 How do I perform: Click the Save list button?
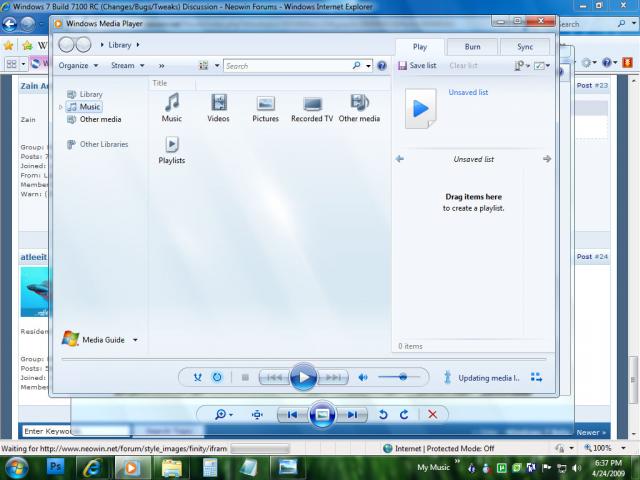417,66
